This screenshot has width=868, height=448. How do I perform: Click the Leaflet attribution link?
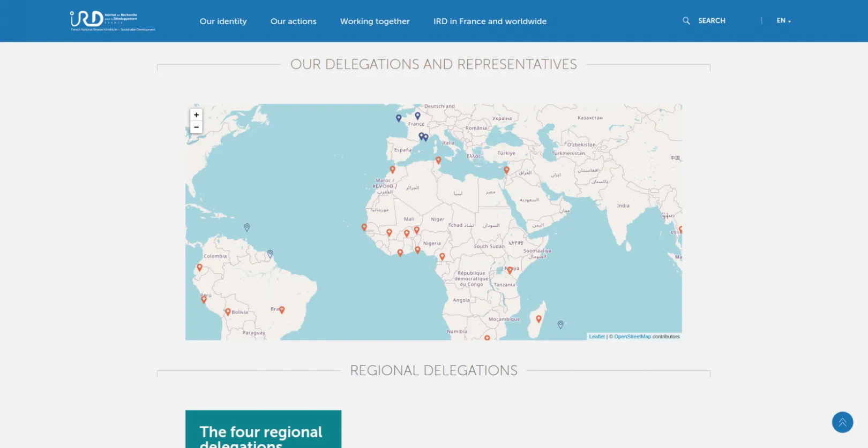(597, 337)
